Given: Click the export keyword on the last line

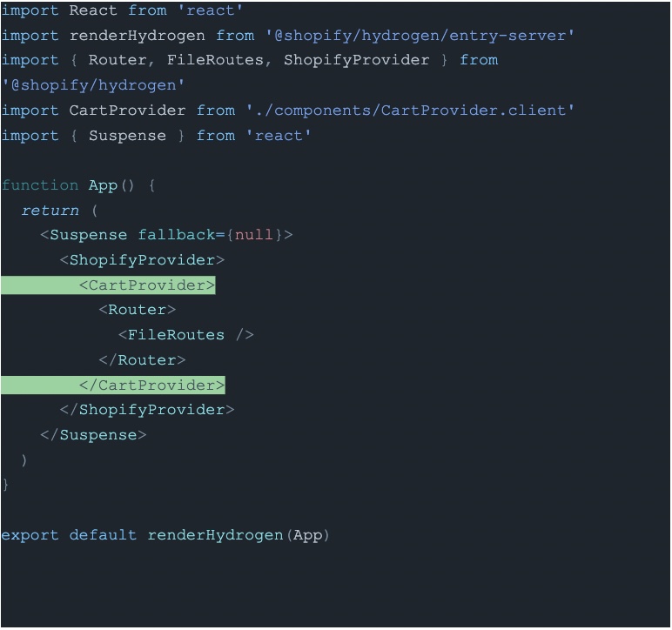Looking at the screenshot, I should pos(30,535).
